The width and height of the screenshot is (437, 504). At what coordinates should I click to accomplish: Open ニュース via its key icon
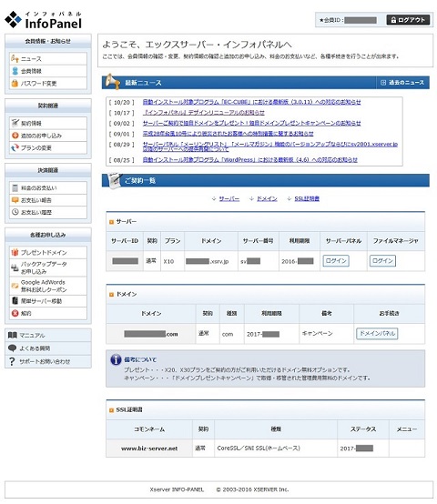click(15, 59)
